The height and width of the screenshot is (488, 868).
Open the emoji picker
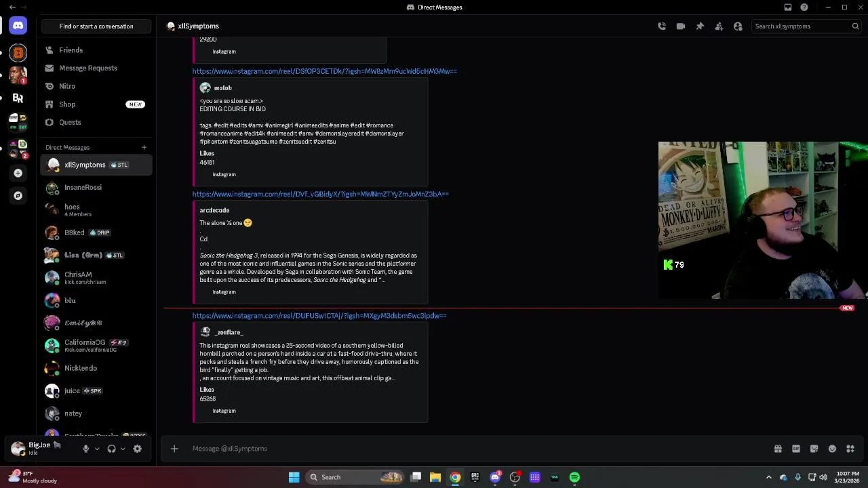click(x=832, y=448)
